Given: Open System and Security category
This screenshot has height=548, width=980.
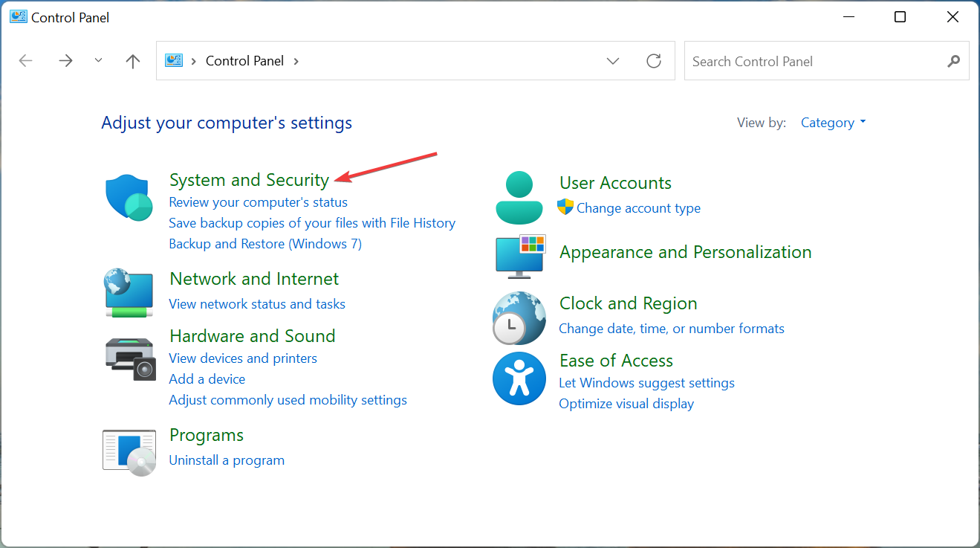Looking at the screenshot, I should coord(249,180).
